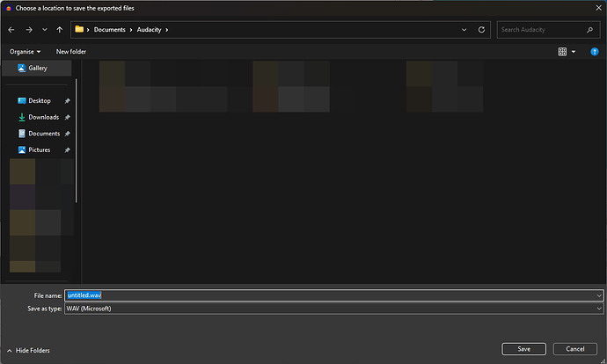The width and height of the screenshot is (607, 364).
Task: Click the search magnifier icon
Action: click(589, 30)
